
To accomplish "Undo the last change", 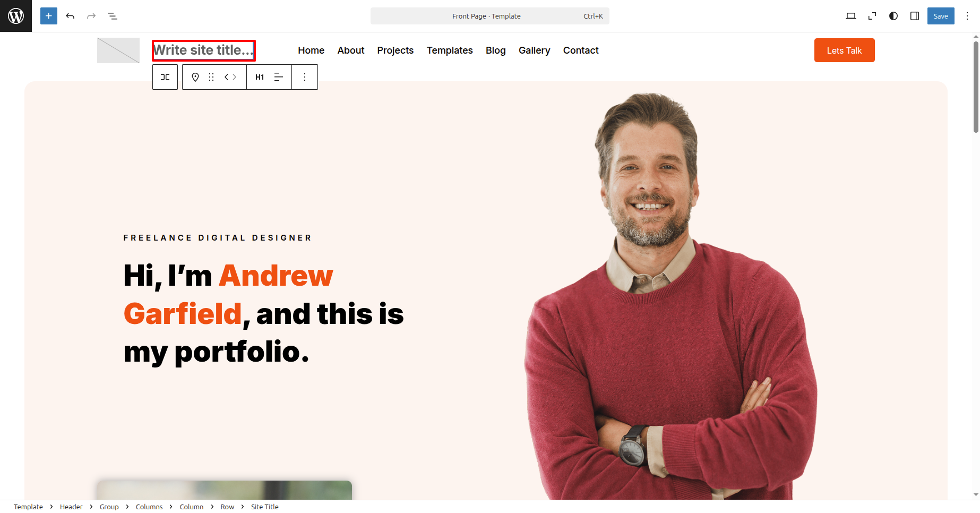I will tap(70, 16).
